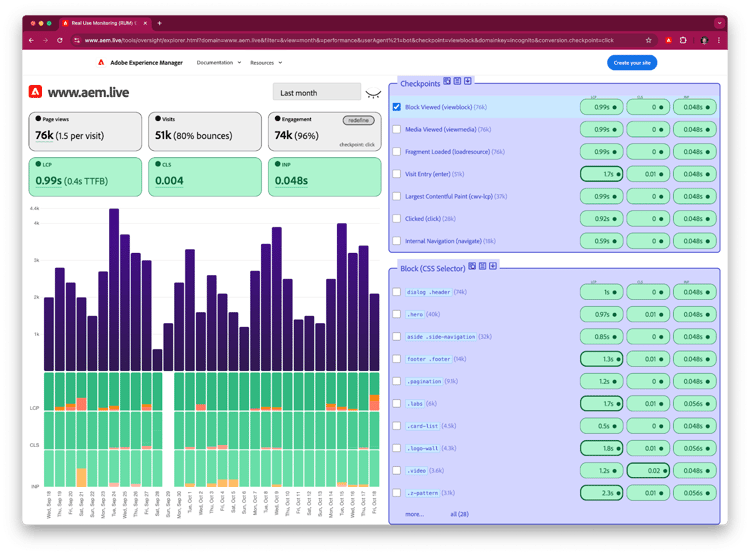Click the Page views 76k card

pyautogui.click(x=85, y=132)
